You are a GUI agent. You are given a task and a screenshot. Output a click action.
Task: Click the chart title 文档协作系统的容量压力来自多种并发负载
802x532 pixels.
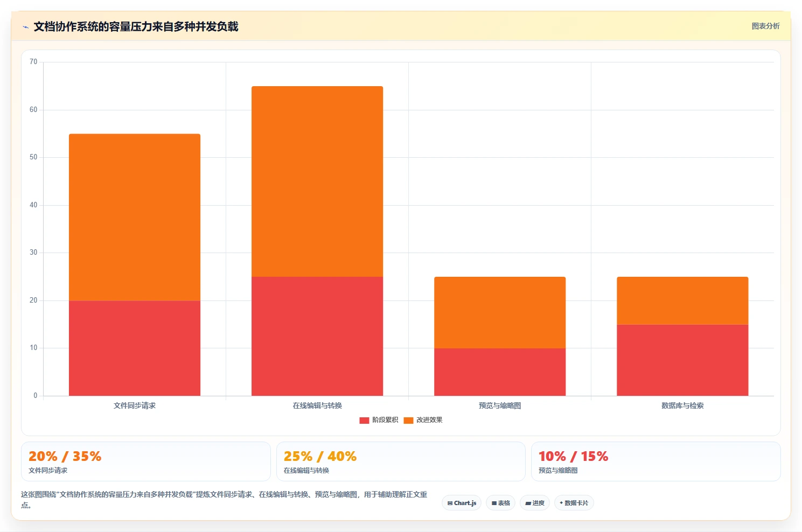coord(136,27)
